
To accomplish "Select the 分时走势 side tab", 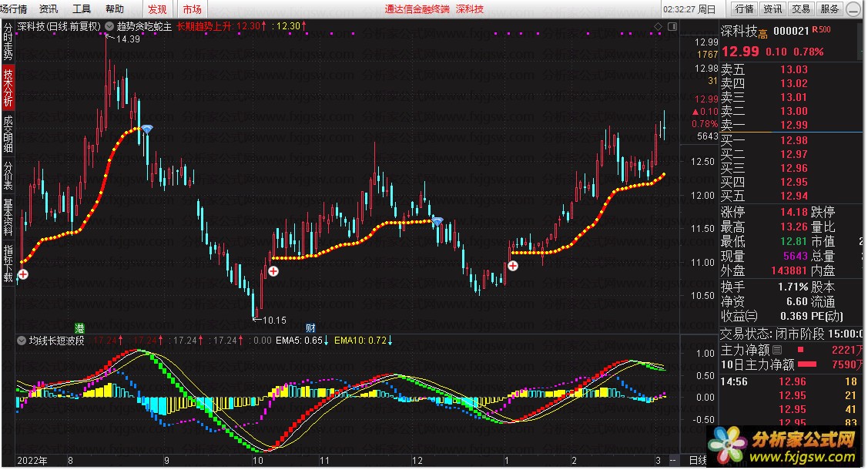I will click(x=8, y=42).
